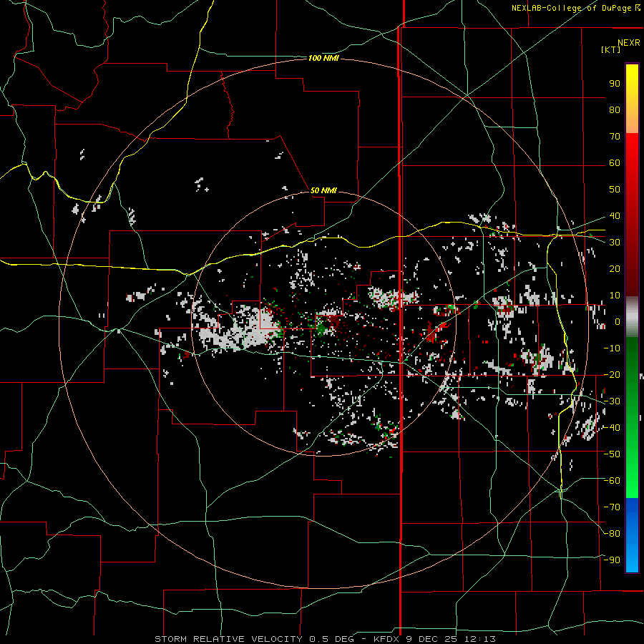Click the -60 value on the velocity scale
Viewport: 644px width, 644px height.
coord(612,481)
